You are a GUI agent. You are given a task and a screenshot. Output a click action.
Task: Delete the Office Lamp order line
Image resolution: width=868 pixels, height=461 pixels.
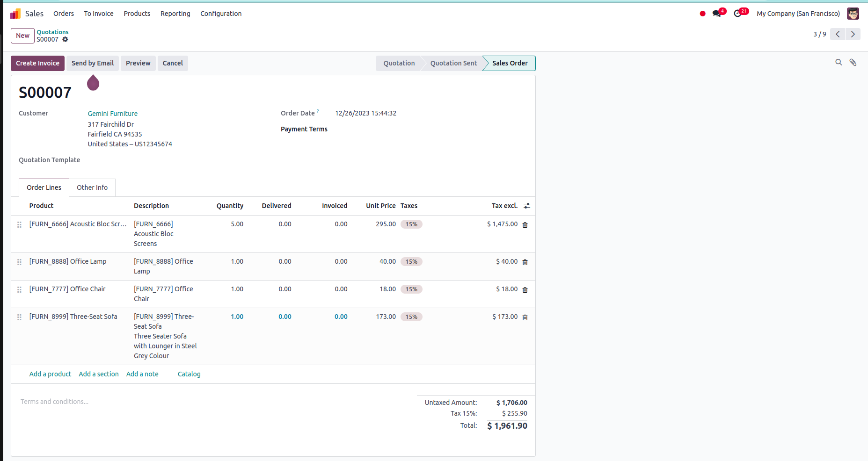(525, 262)
